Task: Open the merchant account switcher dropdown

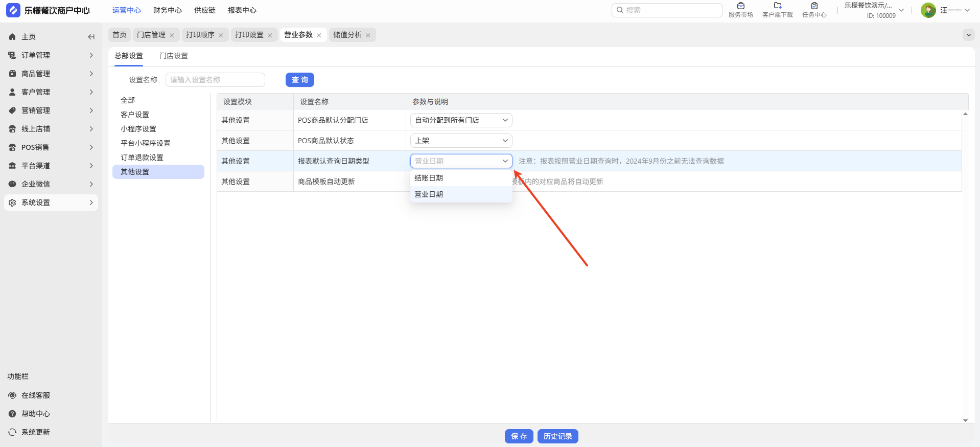Action: (x=901, y=10)
